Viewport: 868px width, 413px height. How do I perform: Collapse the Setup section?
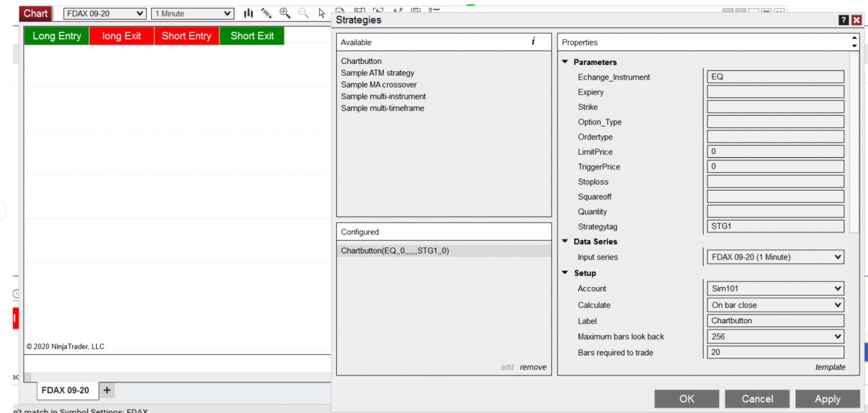pos(565,273)
